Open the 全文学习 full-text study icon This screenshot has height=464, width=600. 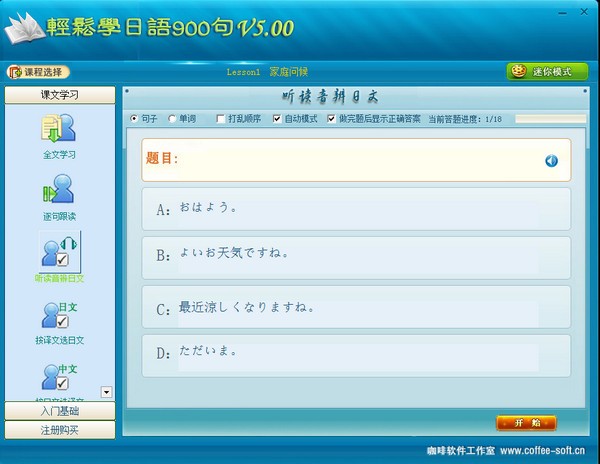(59, 129)
